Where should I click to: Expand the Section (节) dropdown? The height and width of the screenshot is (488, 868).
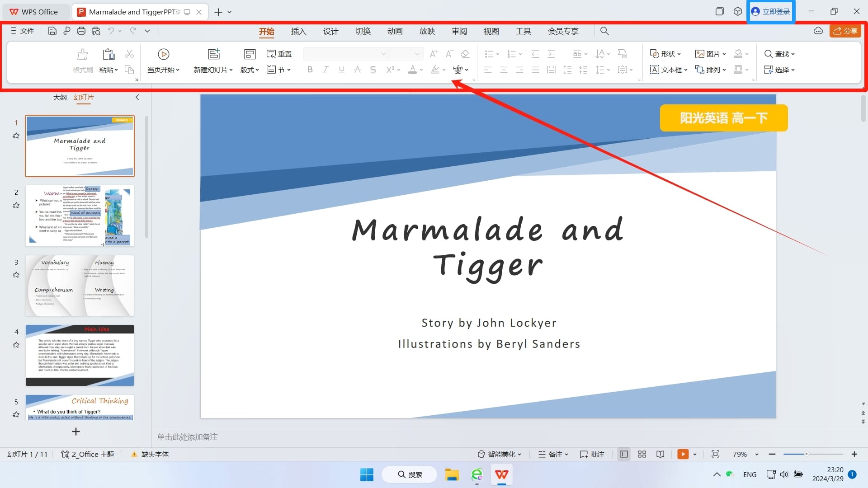click(278, 70)
